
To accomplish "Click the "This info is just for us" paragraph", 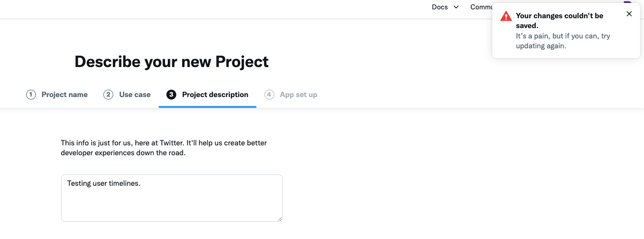I will 163,148.
